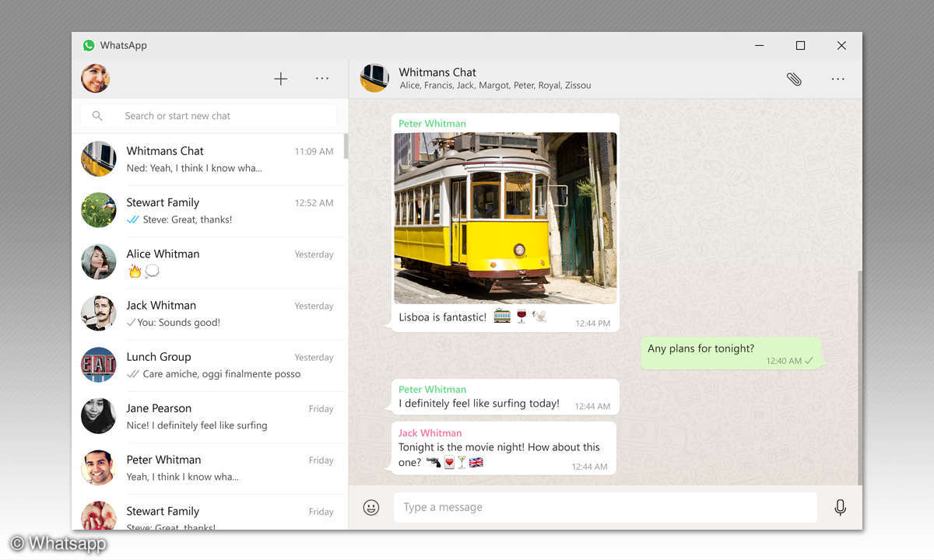The image size is (934, 560).
Task: Click fire emoji in Alice Whitman preview
Action: coord(135,271)
